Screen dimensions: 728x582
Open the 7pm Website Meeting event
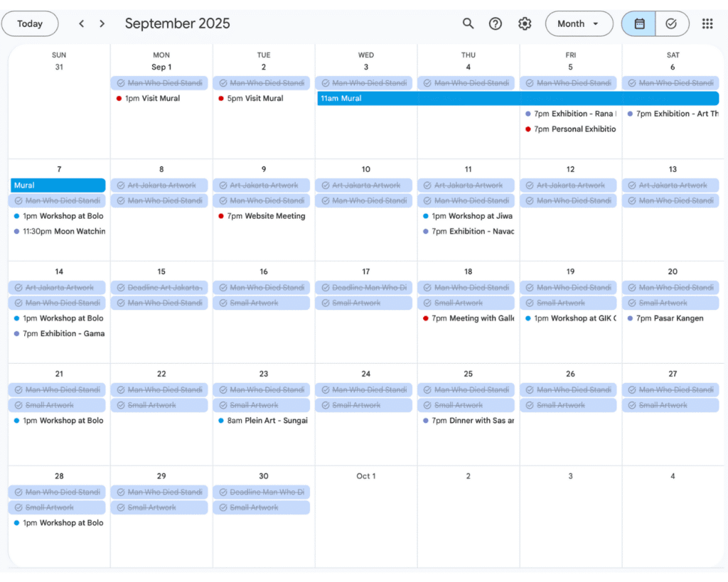tap(264, 216)
